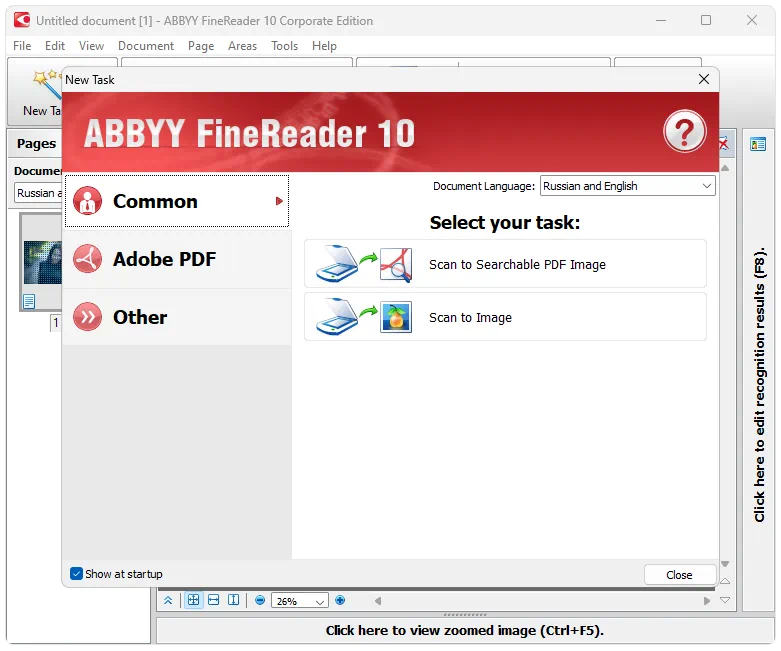Open the Adobe PDF task category
This screenshot has height=651, width=781.
coord(177,259)
